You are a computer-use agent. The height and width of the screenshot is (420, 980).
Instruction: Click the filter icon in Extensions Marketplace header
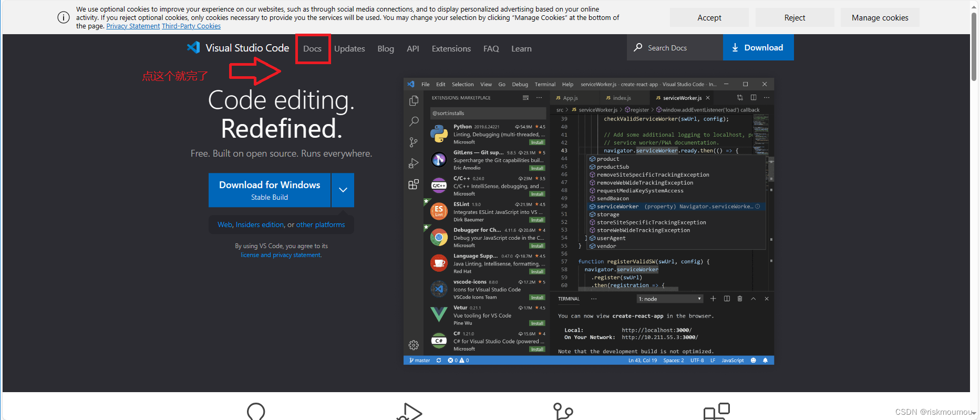coord(525,98)
